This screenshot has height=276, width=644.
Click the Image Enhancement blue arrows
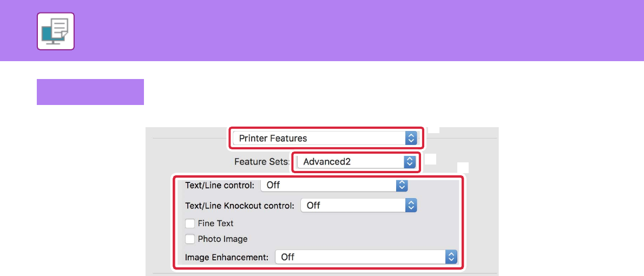[x=451, y=257]
